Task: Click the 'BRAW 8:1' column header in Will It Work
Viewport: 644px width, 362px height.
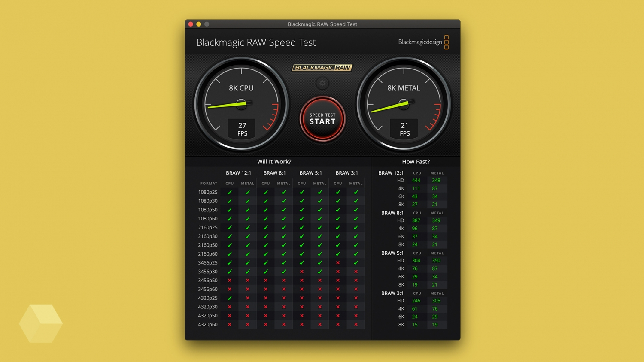Action: point(274,173)
